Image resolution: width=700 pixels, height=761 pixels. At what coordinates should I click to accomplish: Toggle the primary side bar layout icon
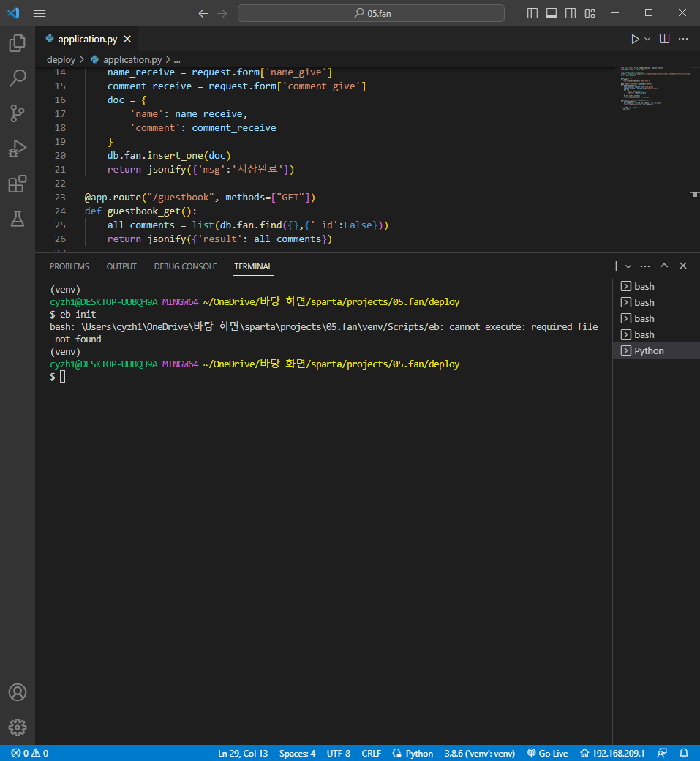click(532, 13)
